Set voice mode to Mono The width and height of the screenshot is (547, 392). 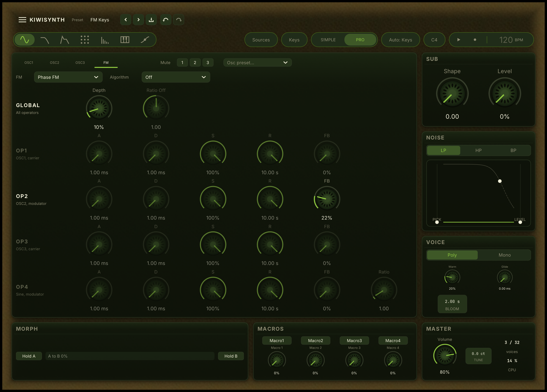click(x=505, y=255)
